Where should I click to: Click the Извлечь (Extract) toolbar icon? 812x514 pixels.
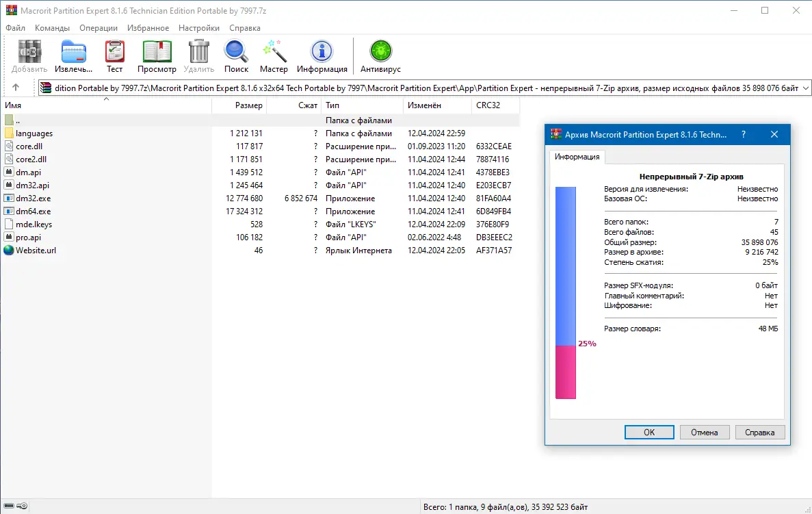73,51
